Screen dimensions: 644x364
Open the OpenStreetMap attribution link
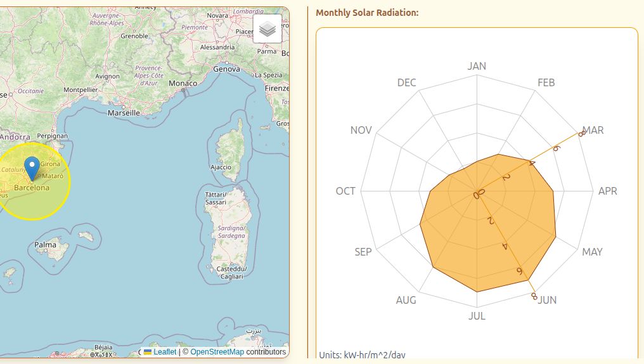coord(217,352)
